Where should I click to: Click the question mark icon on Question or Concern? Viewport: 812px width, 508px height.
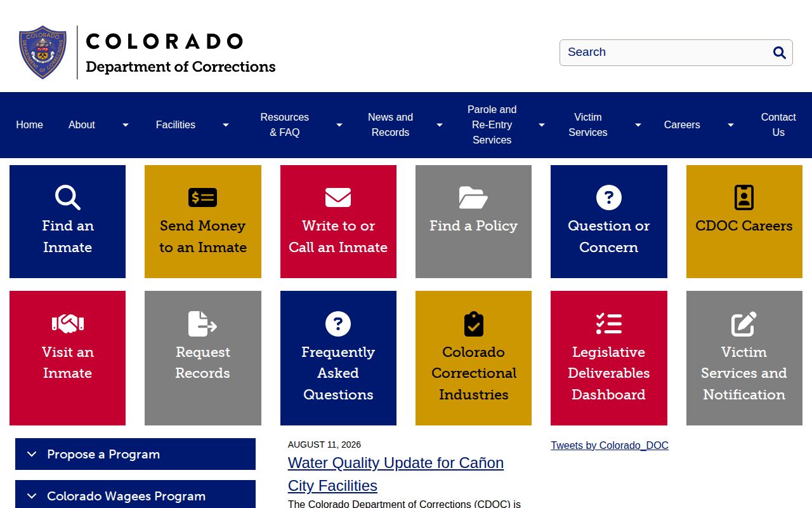609,197
